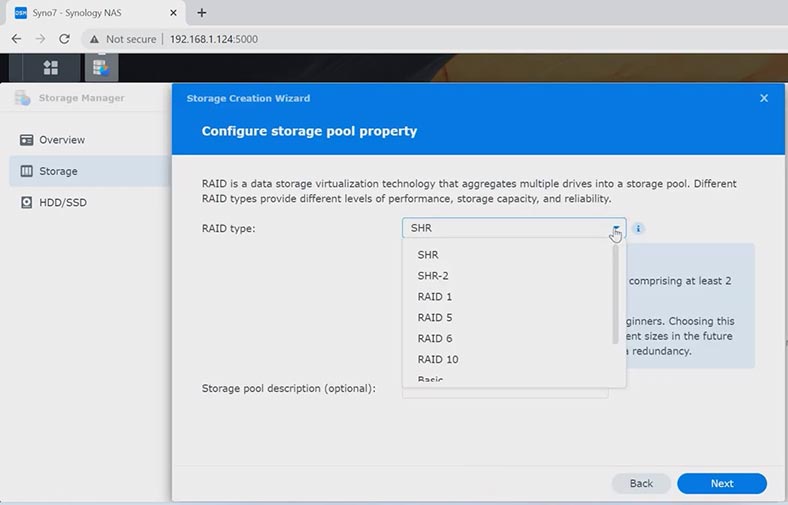The image size is (788, 505).
Task: Click the RAID type combo box field
Action: point(514,228)
